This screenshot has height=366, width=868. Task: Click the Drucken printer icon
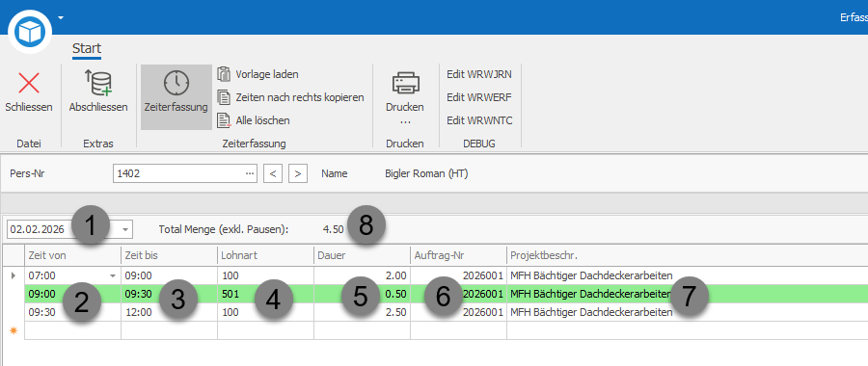pos(406,84)
